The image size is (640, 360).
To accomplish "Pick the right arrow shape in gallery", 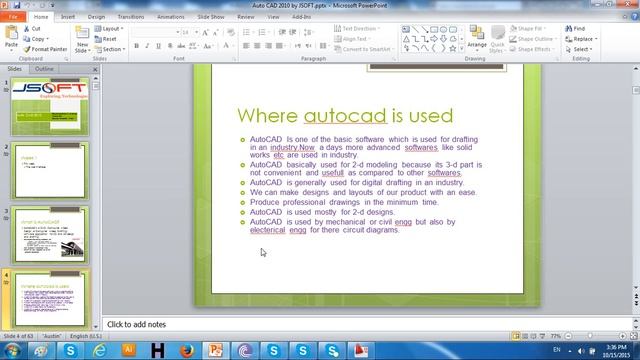I will [434, 39].
